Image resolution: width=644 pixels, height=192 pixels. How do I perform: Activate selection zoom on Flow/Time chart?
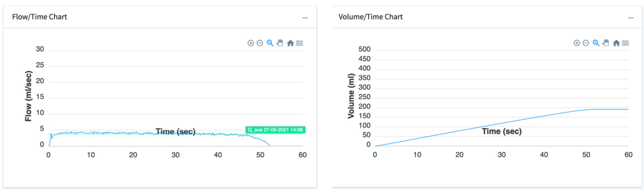[x=270, y=43]
